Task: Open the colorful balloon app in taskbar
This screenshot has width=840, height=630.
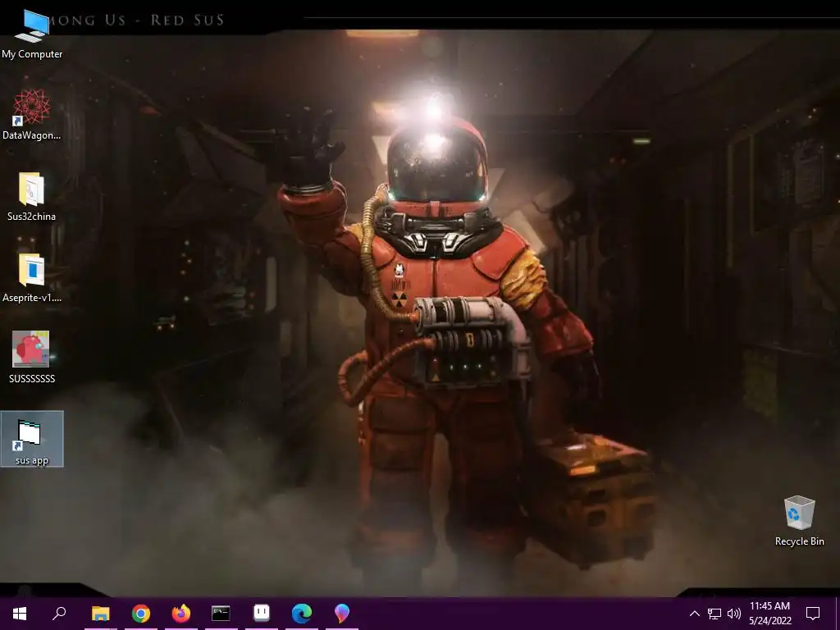Action: tap(342, 614)
